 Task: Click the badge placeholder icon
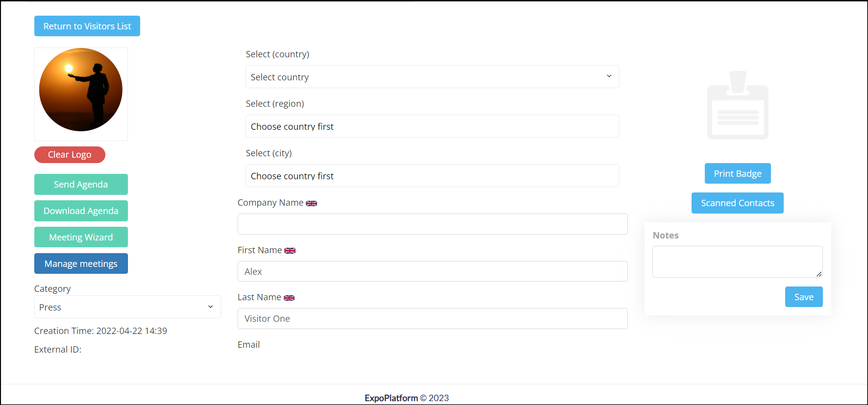coord(738,105)
